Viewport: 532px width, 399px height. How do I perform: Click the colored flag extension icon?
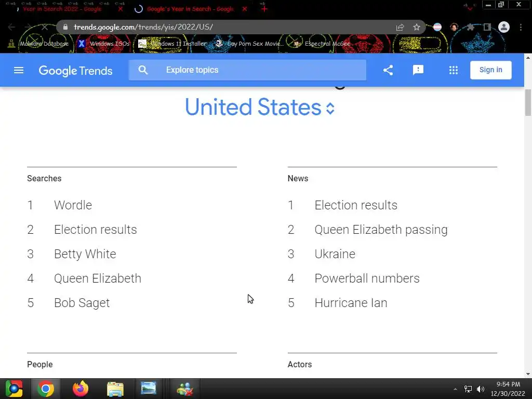click(x=437, y=27)
